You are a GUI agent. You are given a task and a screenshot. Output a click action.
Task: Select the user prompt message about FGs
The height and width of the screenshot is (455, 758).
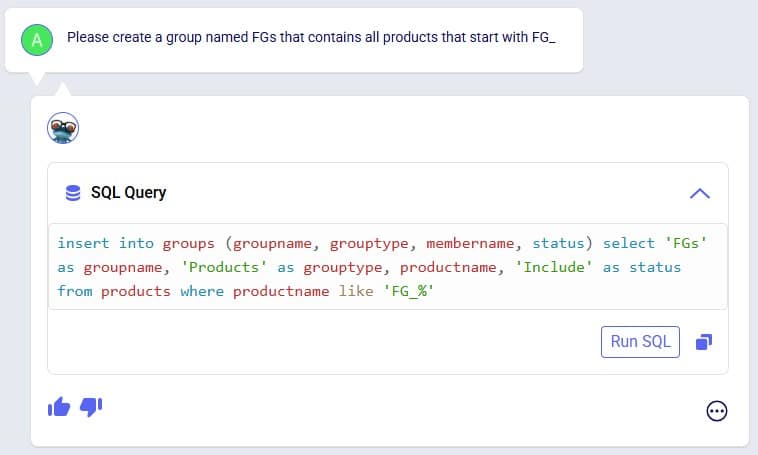311,37
